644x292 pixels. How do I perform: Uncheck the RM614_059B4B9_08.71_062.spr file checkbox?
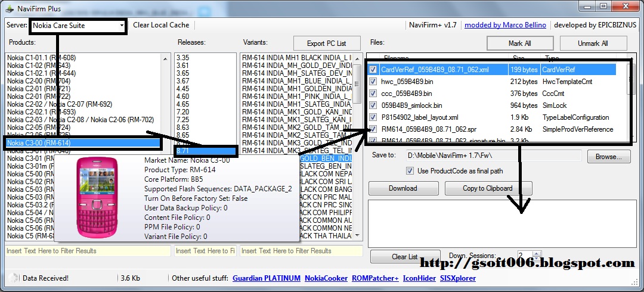373,129
